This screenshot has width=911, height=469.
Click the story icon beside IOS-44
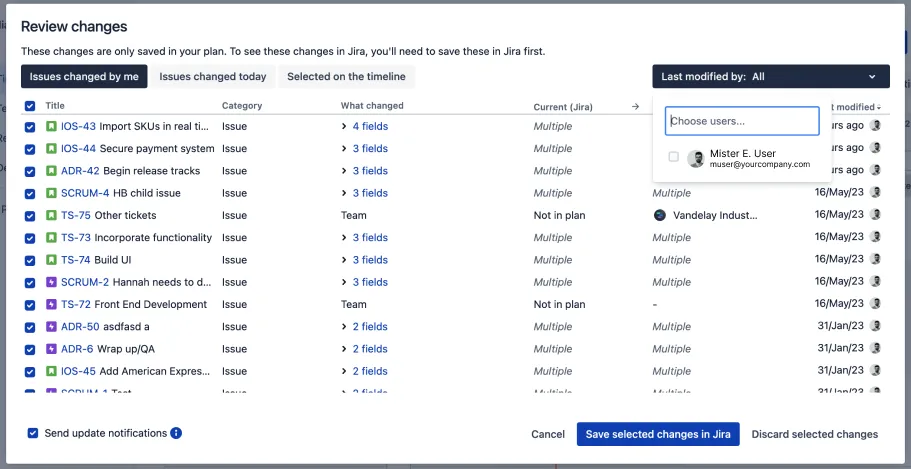(51, 149)
